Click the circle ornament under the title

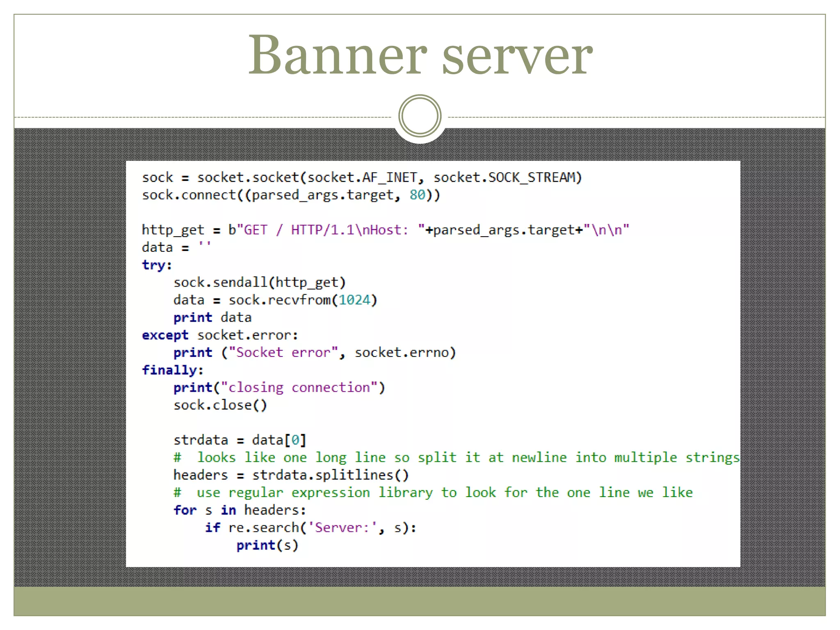point(420,116)
